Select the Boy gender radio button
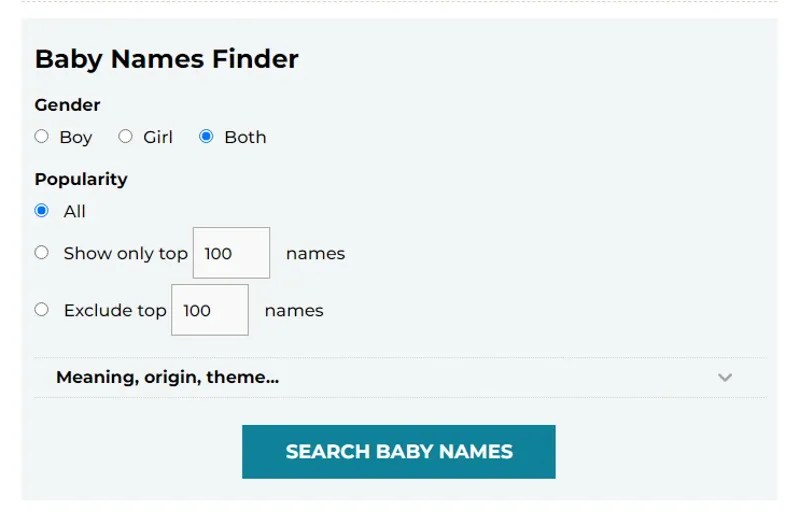 [41, 137]
